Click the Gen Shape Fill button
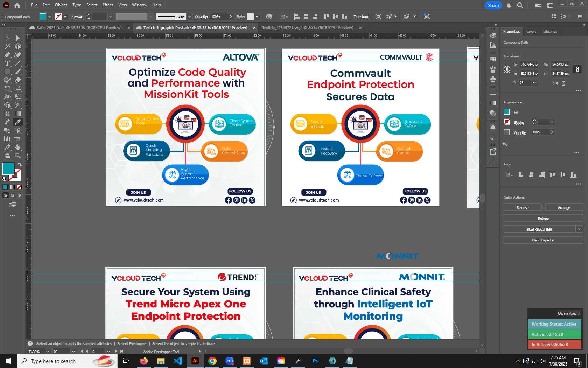The height and width of the screenshot is (368, 588). [x=543, y=240]
